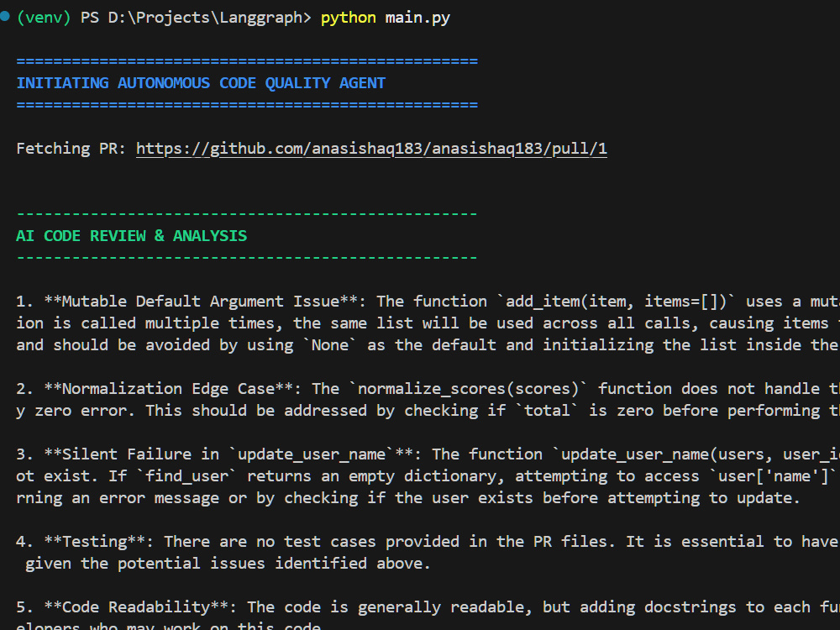Click the line starting "ion is called multiple times"
840x630 pixels.
point(428,323)
